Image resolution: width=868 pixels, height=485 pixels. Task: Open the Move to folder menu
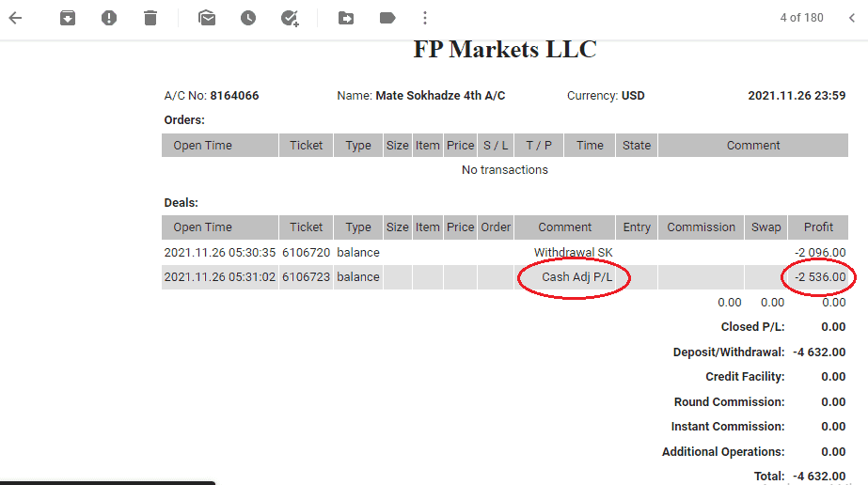[x=346, y=18]
